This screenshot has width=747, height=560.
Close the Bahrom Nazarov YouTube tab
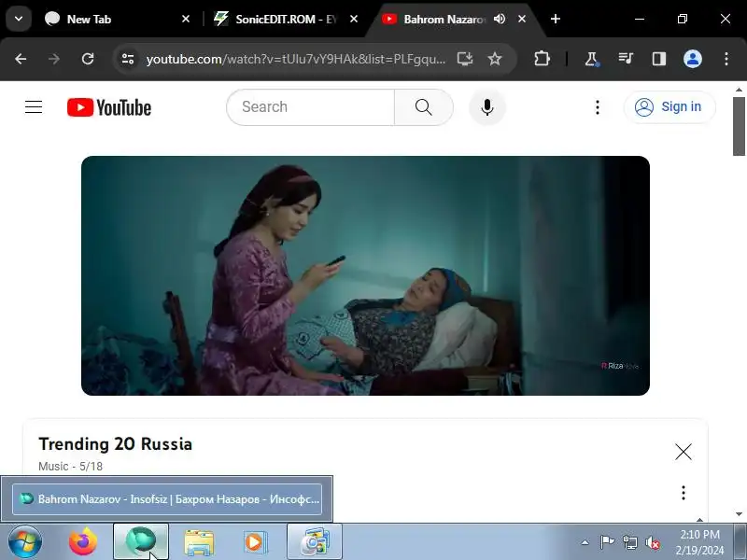(x=522, y=19)
